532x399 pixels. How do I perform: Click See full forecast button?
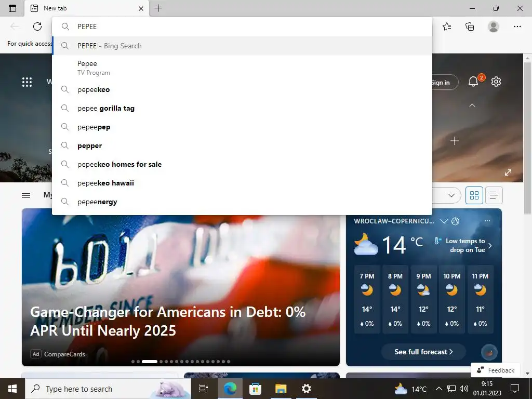click(x=423, y=352)
